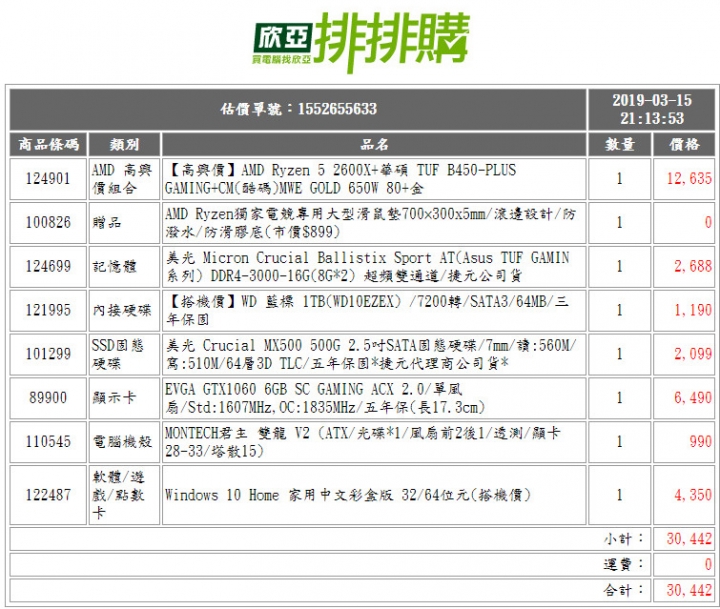Click the 贈品 category cell
The height and width of the screenshot is (609, 720).
(x=124, y=223)
